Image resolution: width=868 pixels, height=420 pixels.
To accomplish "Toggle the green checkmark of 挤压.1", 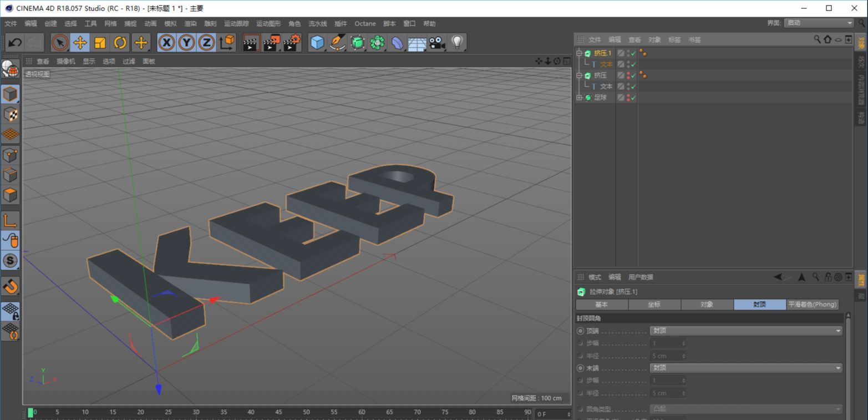I will tap(633, 53).
